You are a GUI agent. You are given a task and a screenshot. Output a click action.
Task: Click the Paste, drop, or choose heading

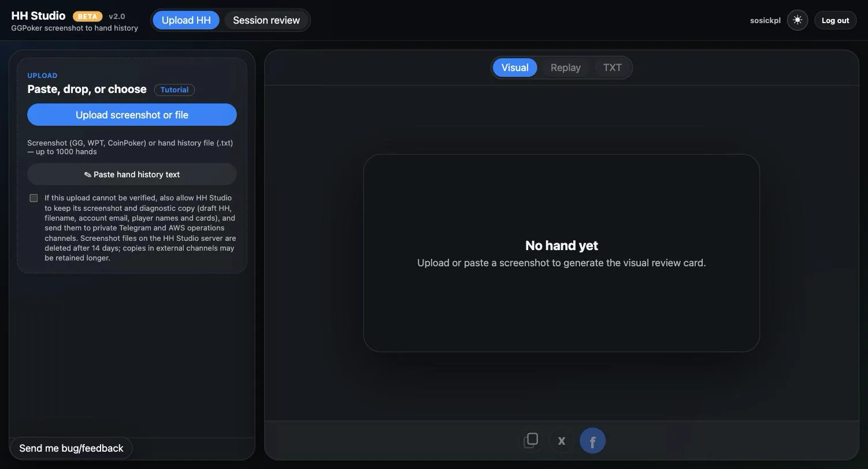click(87, 89)
